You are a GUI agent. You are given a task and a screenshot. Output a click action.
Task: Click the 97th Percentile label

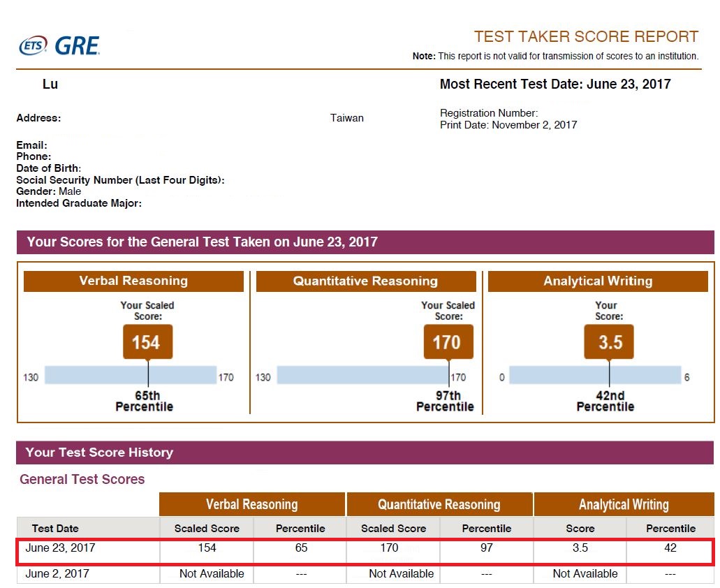[445, 401]
